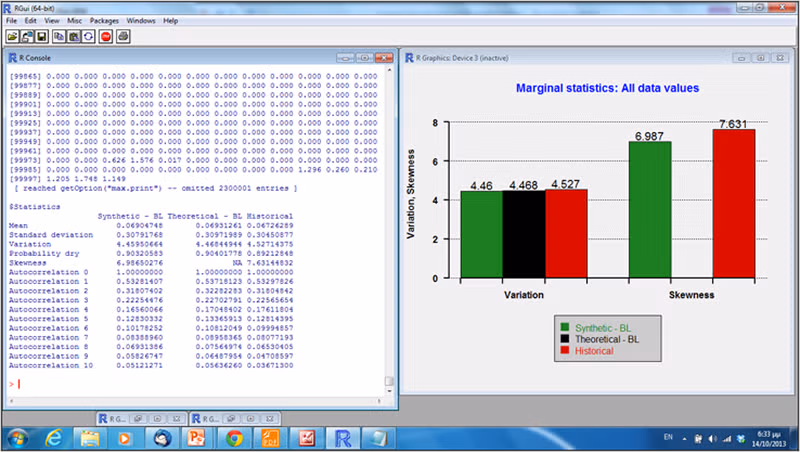Open the File menu
The image size is (800, 452).
tap(12, 21)
